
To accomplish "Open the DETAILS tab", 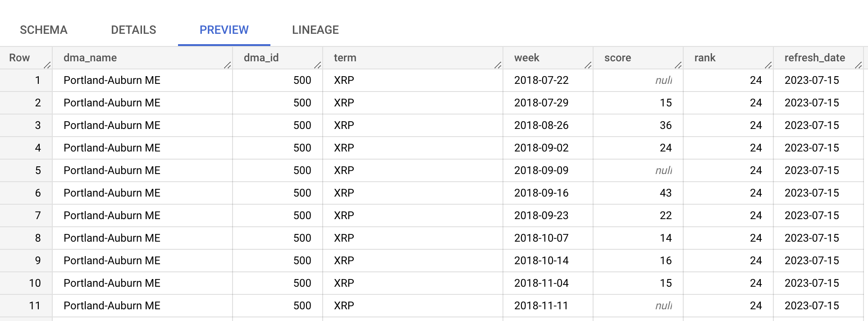I will click(133, 30).
